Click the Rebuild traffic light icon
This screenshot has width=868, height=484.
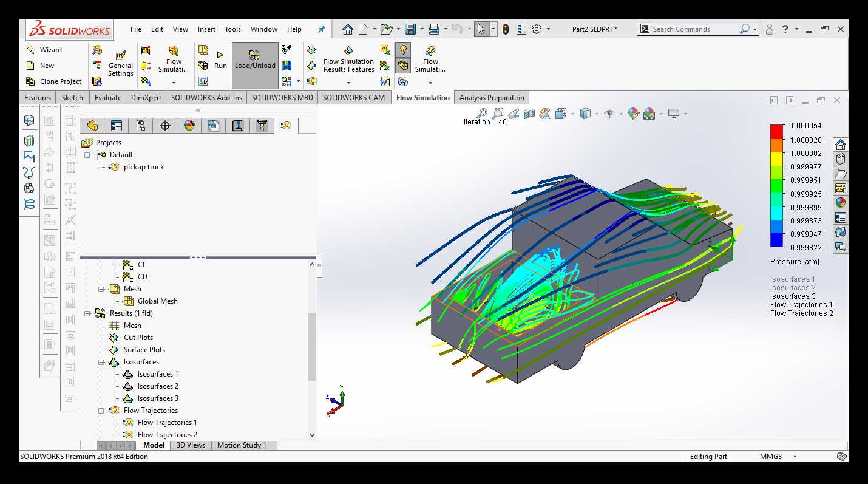point(506,29)
